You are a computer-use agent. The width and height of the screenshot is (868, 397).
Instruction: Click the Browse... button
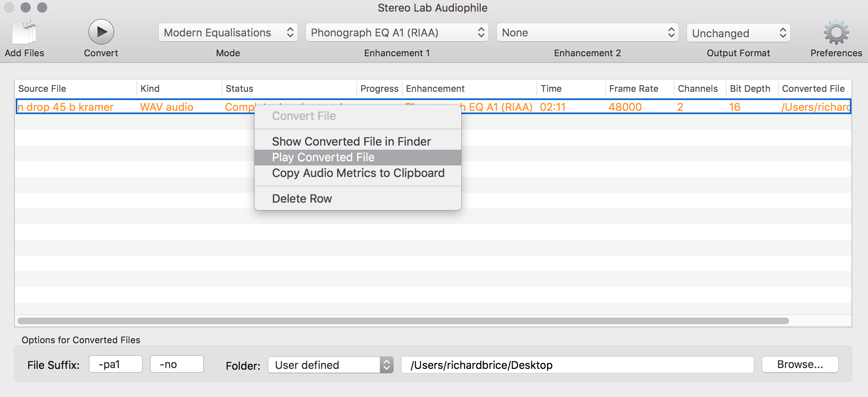click(x=800, y=364)
